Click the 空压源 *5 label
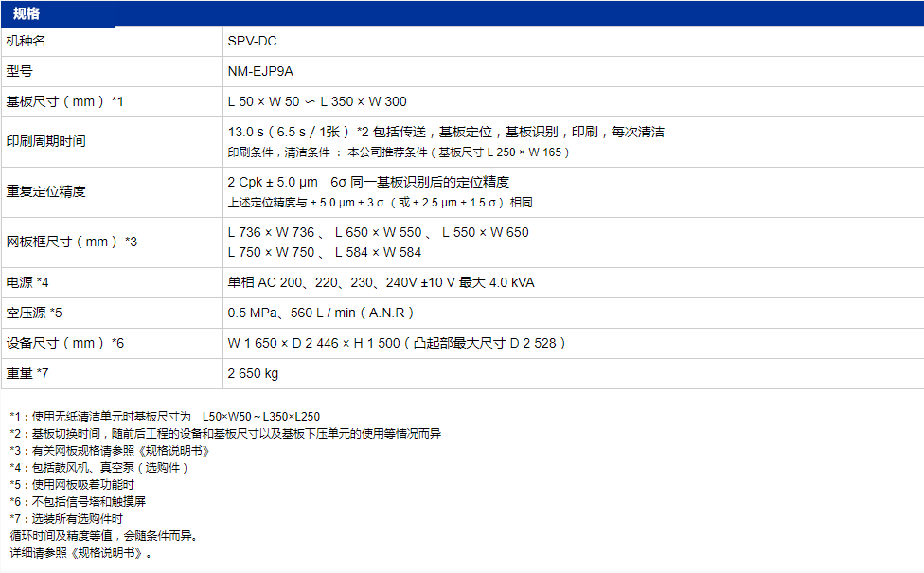Screen dimensions: 924x573 pos(34,313)
